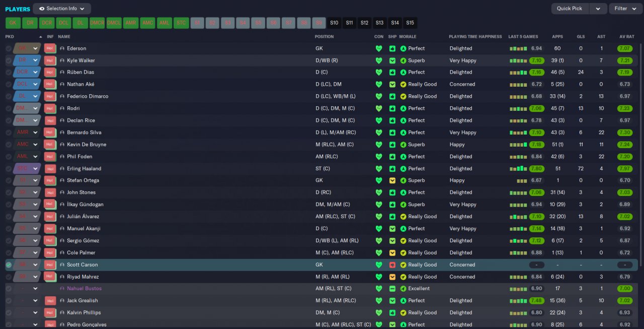644x329 pixels.
Task: Click Manuel Akanji's sharpness icon
Action: (392, 229)
